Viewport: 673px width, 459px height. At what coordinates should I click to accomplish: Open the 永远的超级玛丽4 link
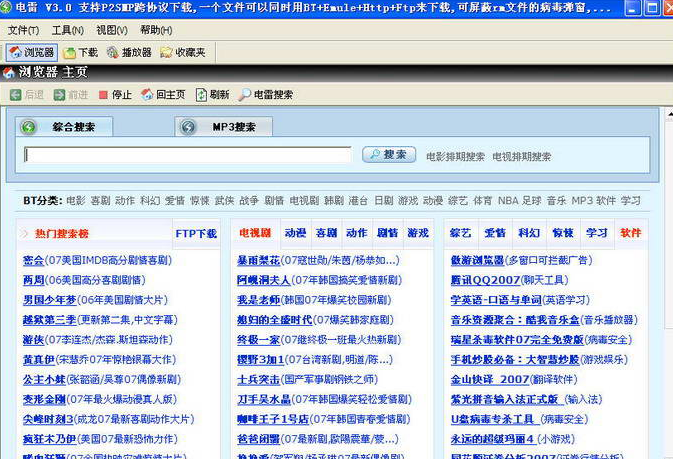click(492, 439)
